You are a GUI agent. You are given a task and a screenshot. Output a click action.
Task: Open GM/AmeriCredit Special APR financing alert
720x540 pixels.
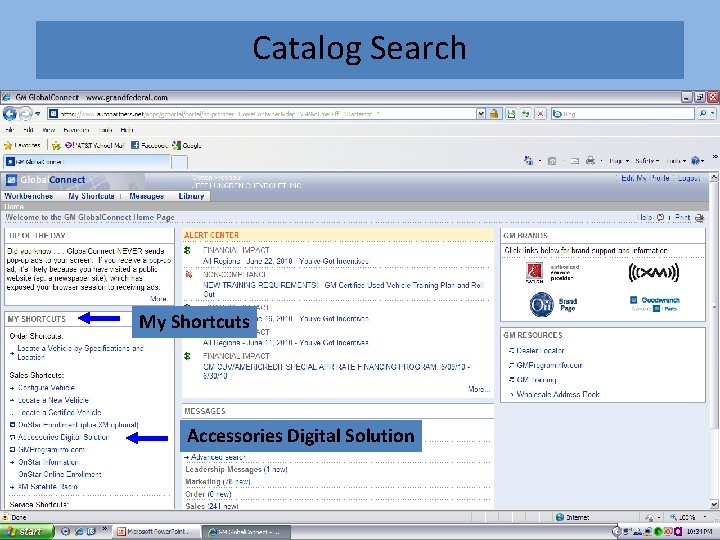coord(337,371)
